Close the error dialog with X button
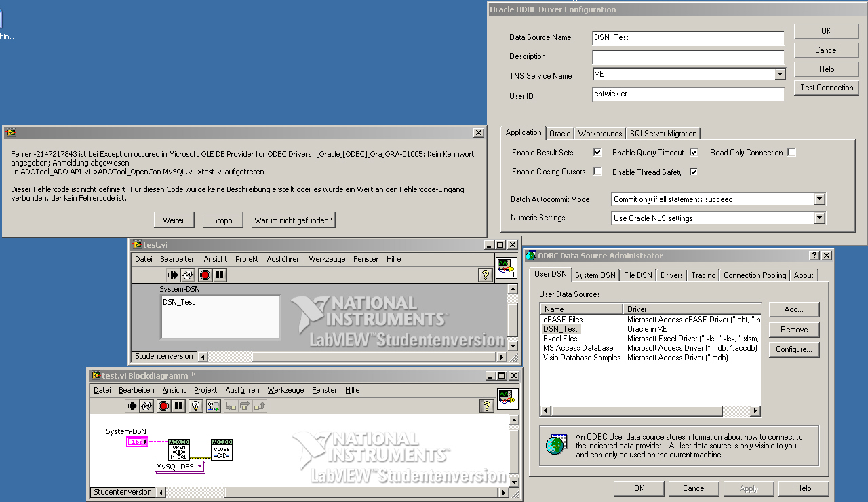This screenshot has width=868, height=502. [x=479, y=133]
